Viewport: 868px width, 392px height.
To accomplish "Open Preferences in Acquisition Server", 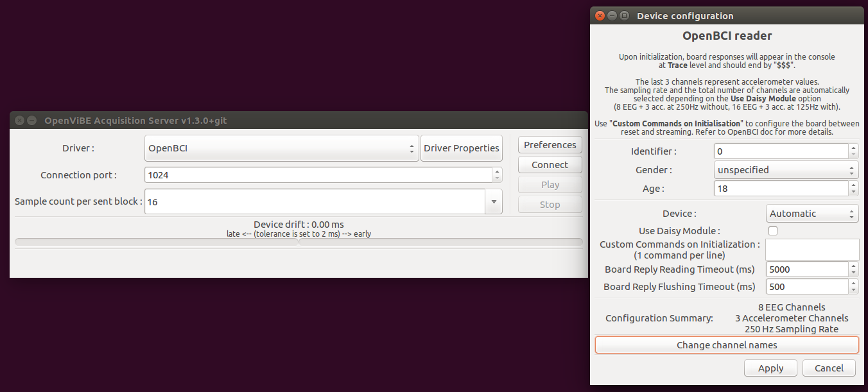I will point(550,145).
